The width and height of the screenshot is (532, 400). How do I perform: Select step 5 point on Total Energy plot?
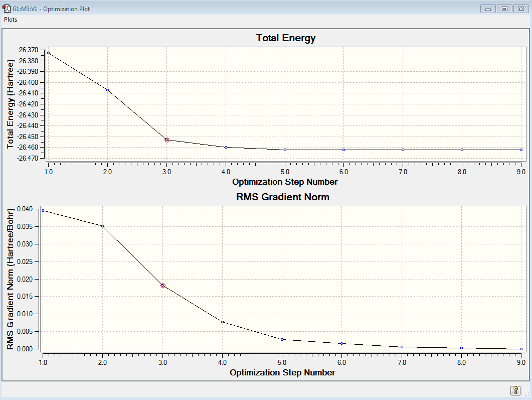pyautogui.click(x=285, y=150)
